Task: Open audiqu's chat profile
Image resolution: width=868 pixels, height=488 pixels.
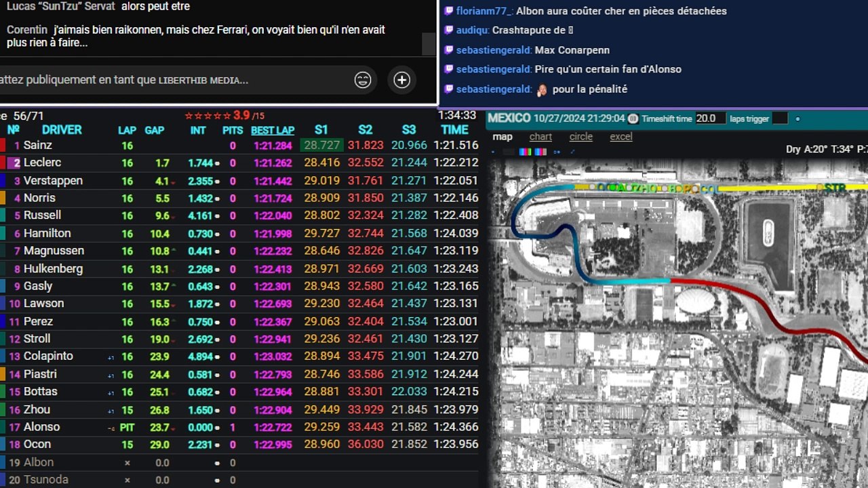Action: tap(472, 30)
